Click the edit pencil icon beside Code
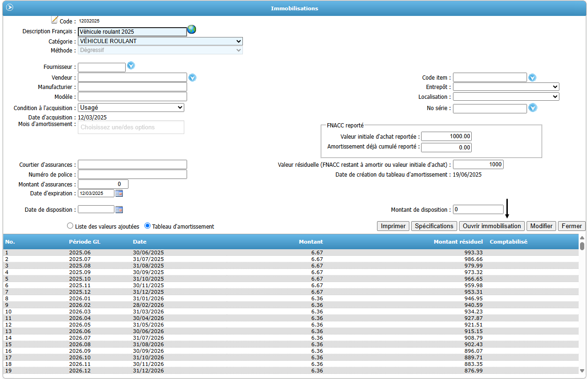This screenshot has height=379, width=588. tap(54, 20)
